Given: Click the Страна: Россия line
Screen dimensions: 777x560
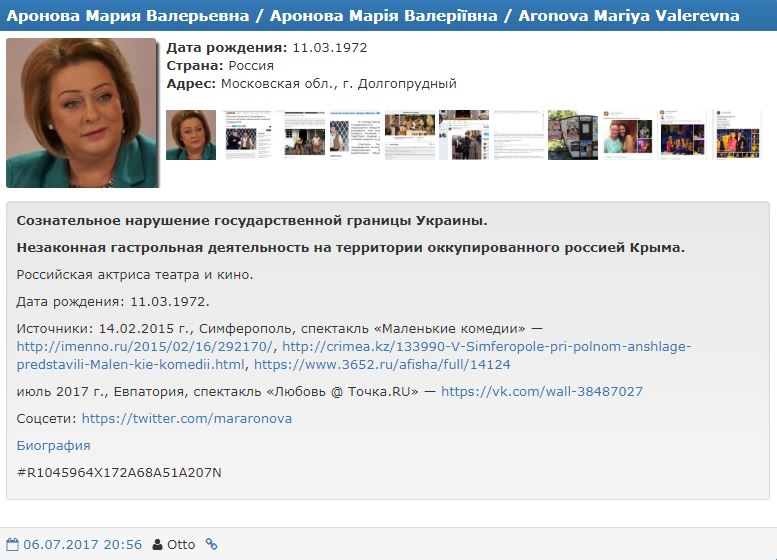Looking at the screenshot, I should coord(220,65).
